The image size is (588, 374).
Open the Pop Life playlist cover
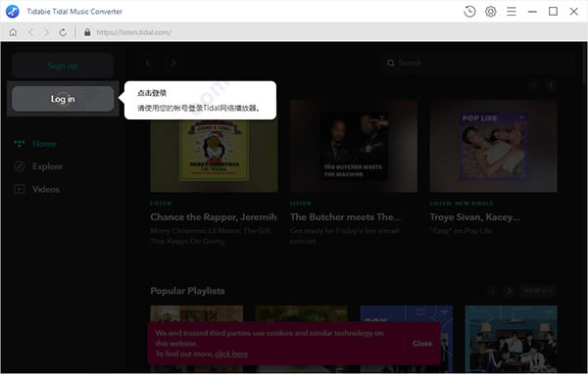tap(494, 146)
